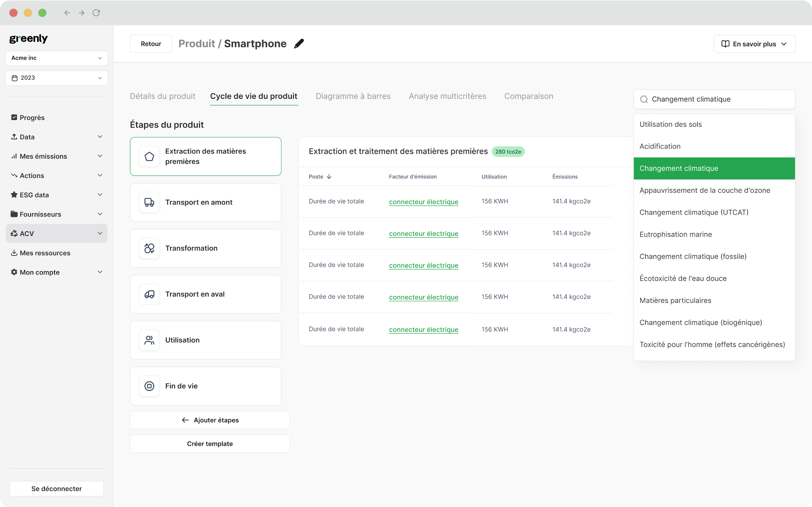Click the Transformation step icon

coord(149,248)
